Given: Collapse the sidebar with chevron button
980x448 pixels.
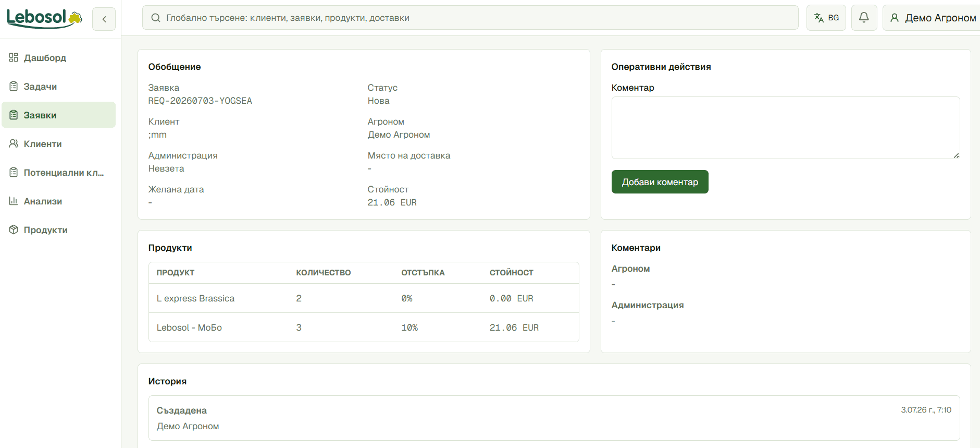Looking at the screenshot, I should (104, 19).
